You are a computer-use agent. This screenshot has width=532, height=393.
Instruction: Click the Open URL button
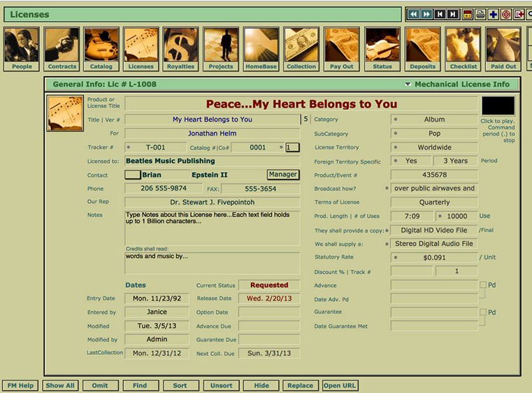tap(340, 385)
